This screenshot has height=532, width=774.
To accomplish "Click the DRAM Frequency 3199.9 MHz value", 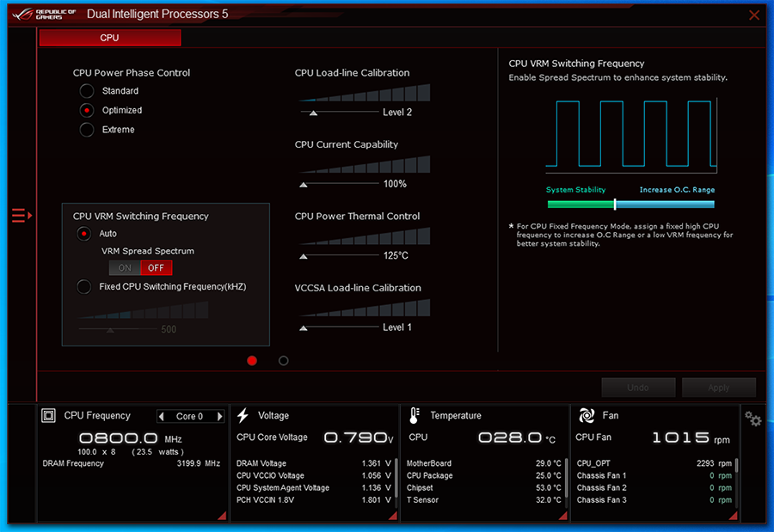I will [x=199, y=463].
